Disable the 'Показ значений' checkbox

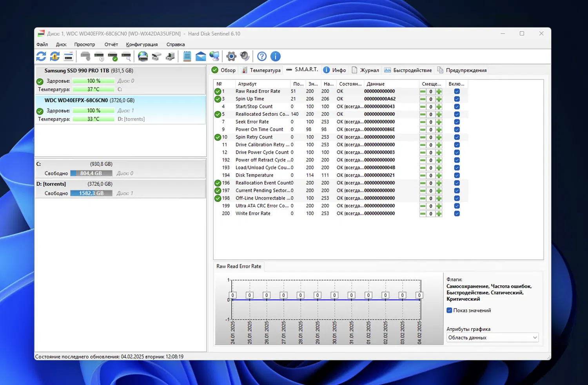(x=449, y=311)
